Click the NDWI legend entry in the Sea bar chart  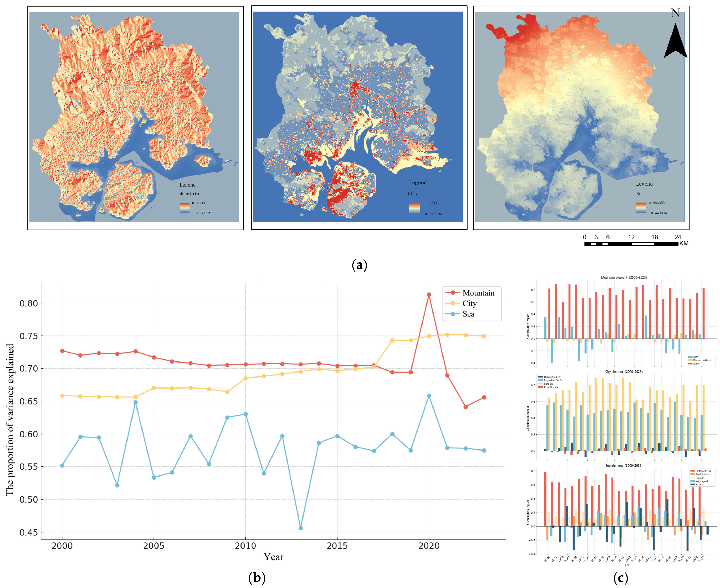[697, 484]
